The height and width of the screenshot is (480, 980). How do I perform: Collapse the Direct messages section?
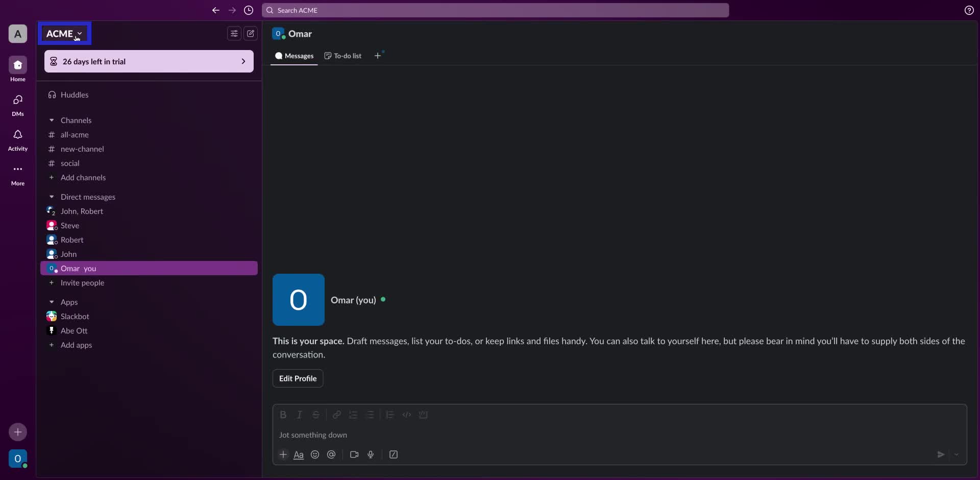(52, 197)
